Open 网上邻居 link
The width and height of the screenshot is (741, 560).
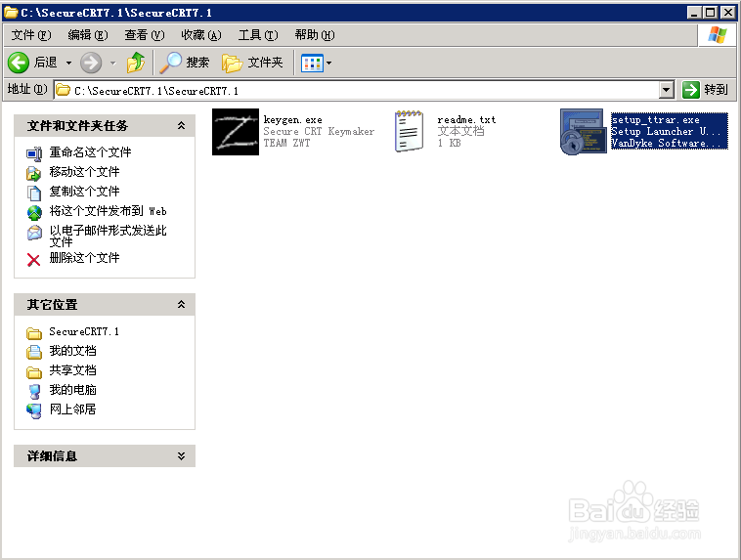pos(72,409)
